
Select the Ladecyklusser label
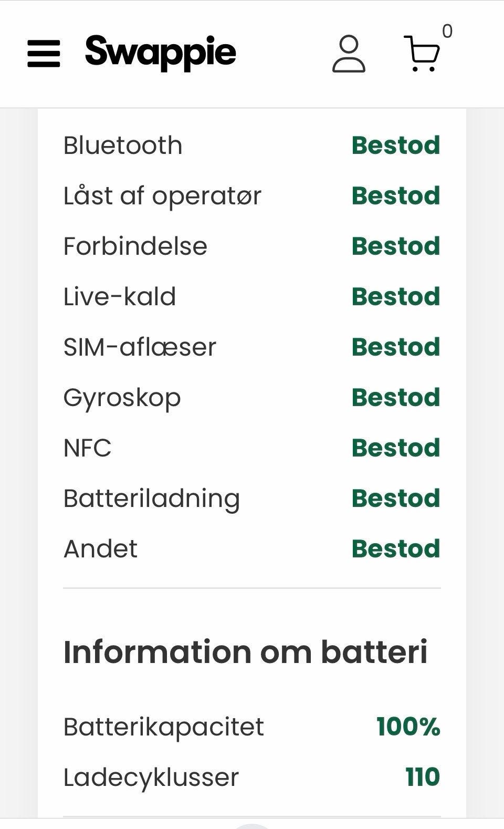pyautogui.click(x=151, y=778)
